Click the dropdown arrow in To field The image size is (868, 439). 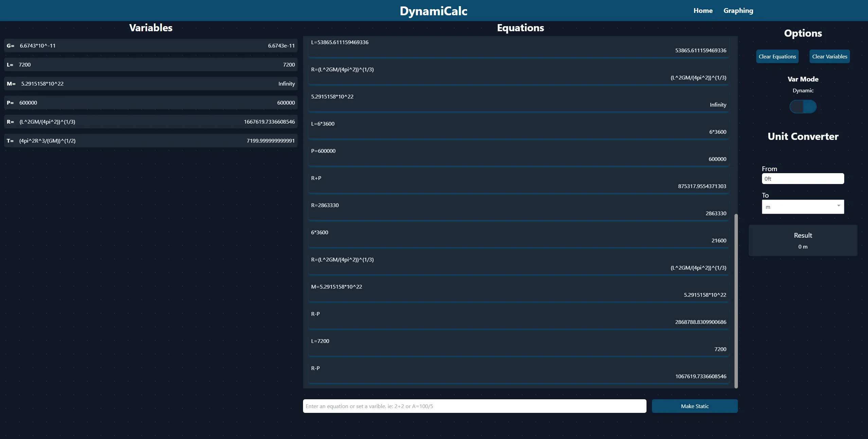(838, 206)
